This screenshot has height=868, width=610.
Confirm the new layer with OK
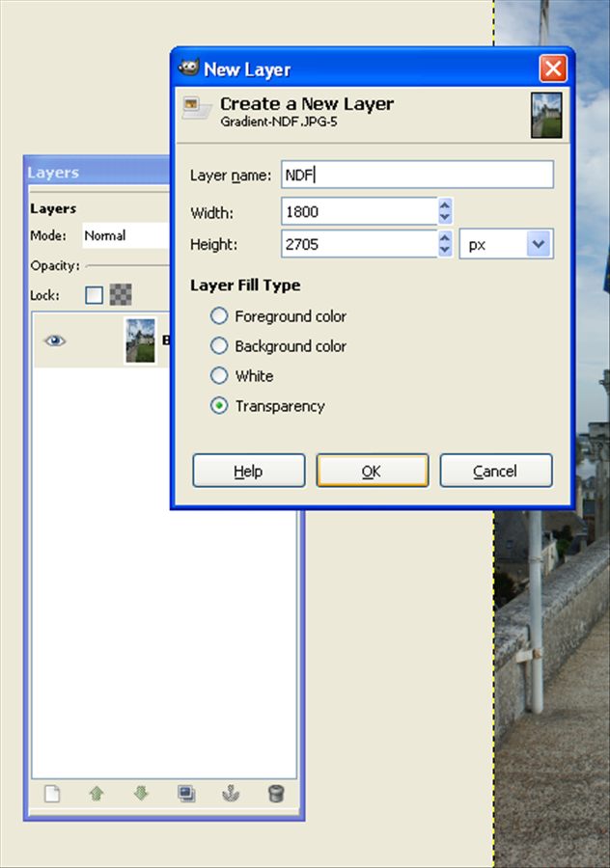[x=373, y=471]
